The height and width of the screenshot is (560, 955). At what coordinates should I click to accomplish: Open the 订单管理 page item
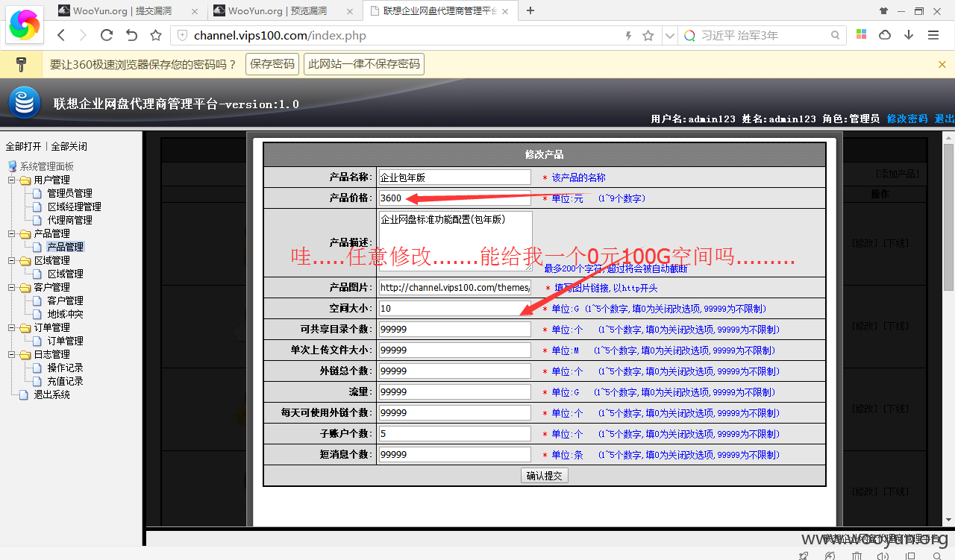(65, 341)
